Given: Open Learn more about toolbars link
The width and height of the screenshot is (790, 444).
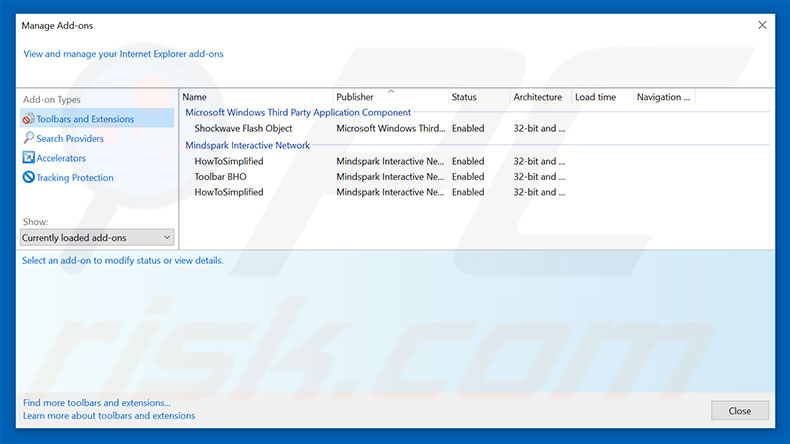Looking at the screenshot, I should tap(109, 416).
